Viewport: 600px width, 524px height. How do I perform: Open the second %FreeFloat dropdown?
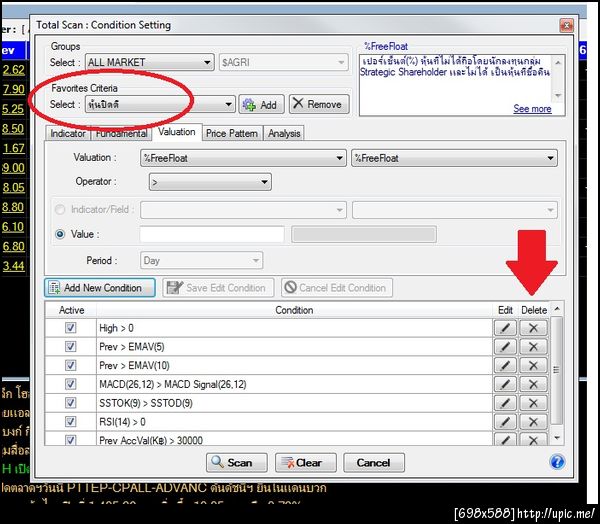coord(454,158)
